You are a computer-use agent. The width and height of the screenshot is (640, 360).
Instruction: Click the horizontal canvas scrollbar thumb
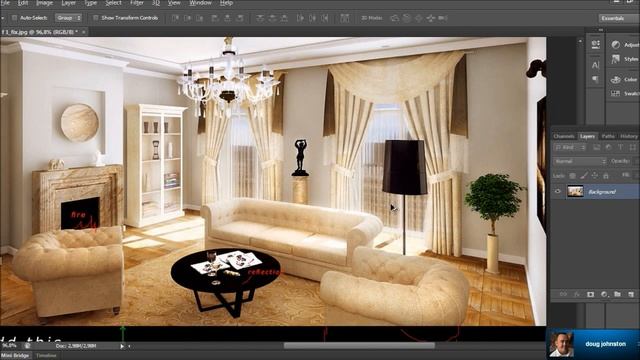coord(359,346)
